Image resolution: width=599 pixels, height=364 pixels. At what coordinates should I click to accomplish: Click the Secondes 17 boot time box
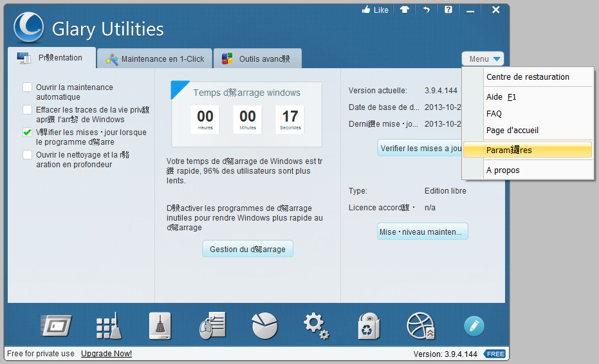coord(290,120)
